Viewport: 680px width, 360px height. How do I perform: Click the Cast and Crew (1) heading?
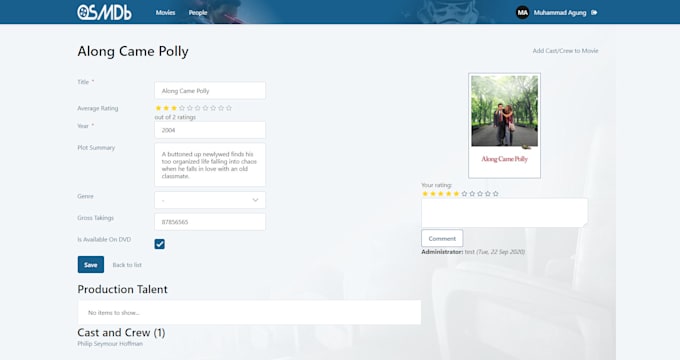[x=121, y=333]
